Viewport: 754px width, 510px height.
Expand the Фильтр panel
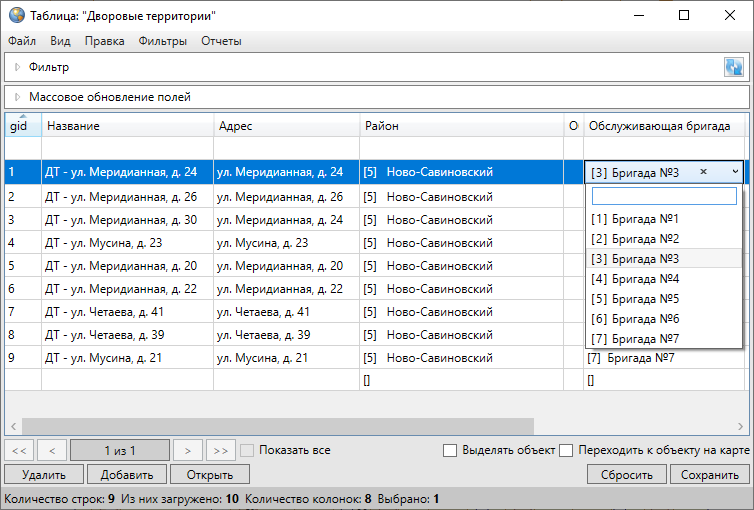[17, 67]
